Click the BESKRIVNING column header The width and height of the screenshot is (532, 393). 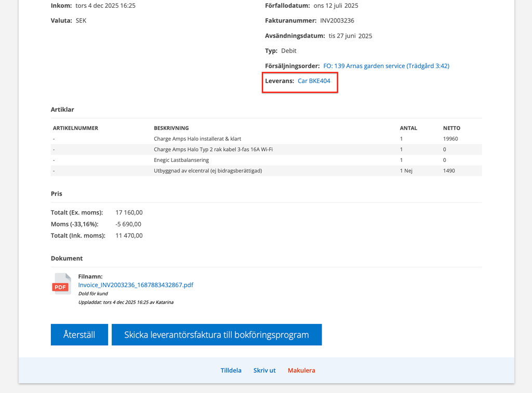(x=171, y=128)
